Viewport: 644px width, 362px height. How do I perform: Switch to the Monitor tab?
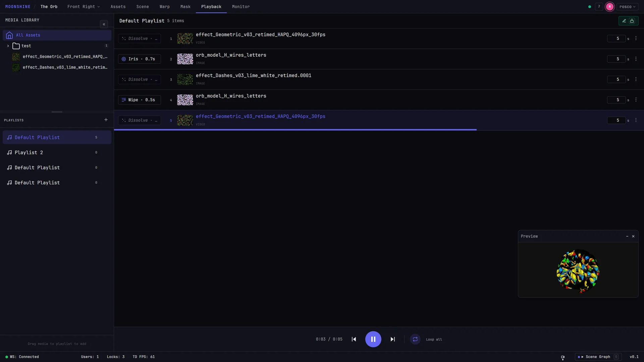pos(241,7)
